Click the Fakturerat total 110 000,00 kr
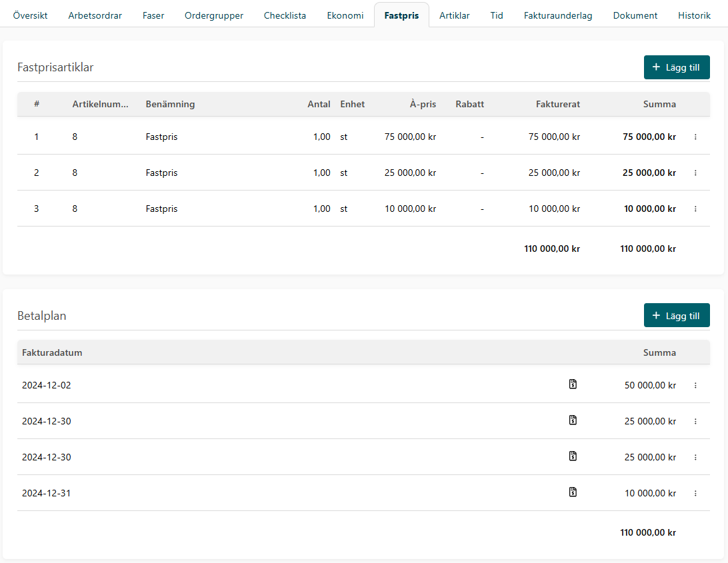The image size is (728, 563). 552,249
